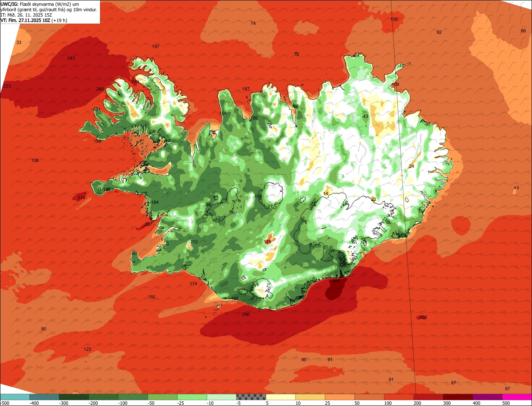Click the map value 33
This screenshot has width=532, height=406.
19,42
